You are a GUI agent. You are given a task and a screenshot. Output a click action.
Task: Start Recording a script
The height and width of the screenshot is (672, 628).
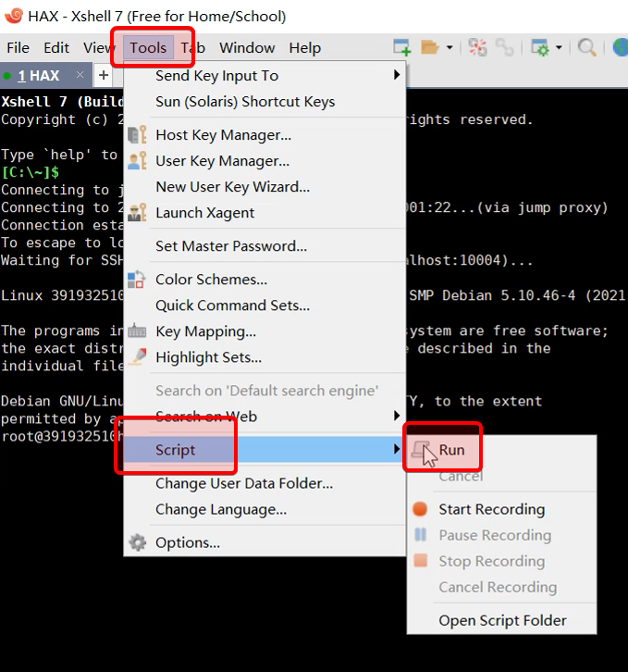491,509
